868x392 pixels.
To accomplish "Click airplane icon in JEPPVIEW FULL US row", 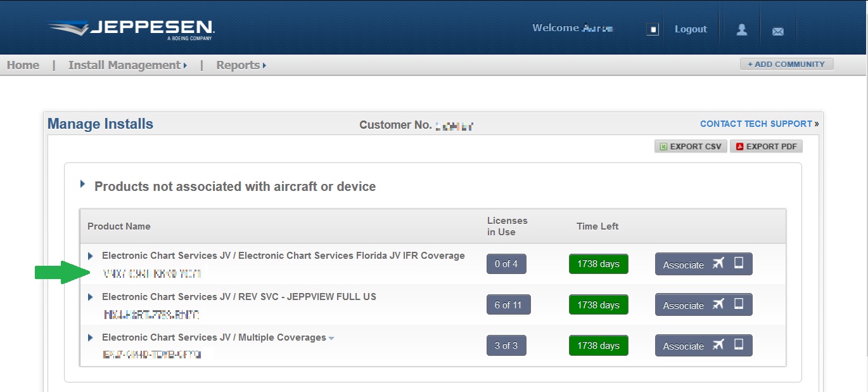I will tap(718, 304).
